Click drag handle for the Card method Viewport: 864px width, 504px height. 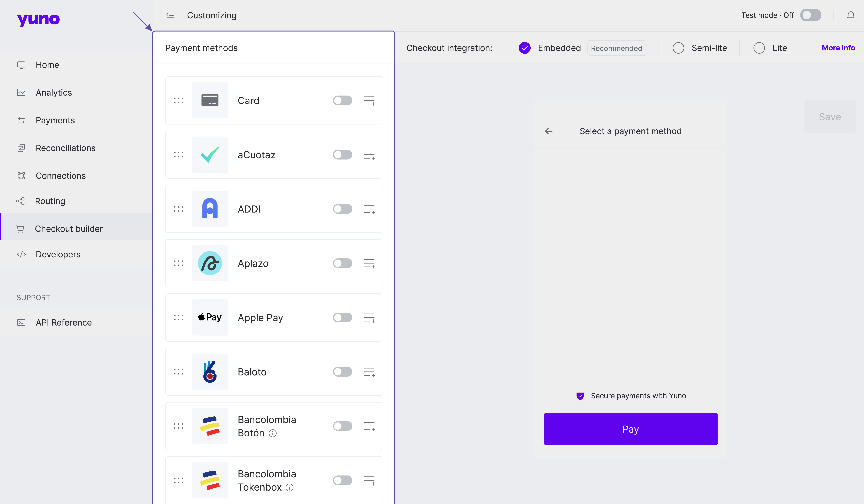point(178,100)
